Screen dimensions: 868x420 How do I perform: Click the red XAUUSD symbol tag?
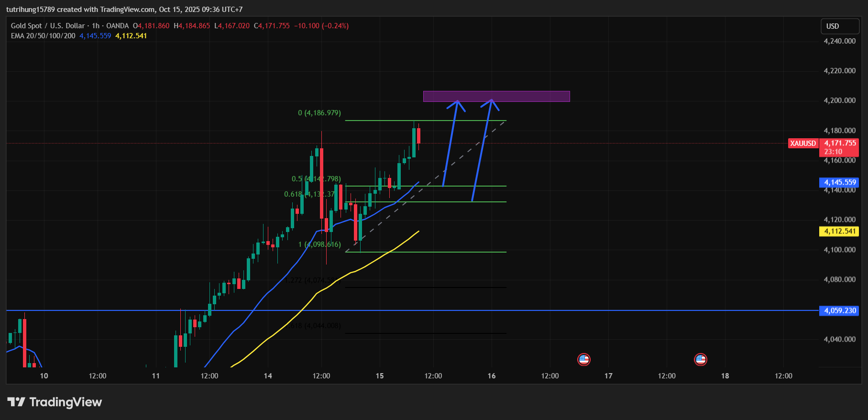pos(803,144)
